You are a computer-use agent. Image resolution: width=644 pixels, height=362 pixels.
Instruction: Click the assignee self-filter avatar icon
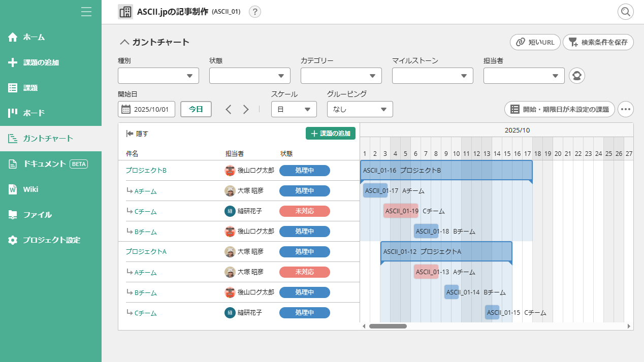tap(577, 76)
